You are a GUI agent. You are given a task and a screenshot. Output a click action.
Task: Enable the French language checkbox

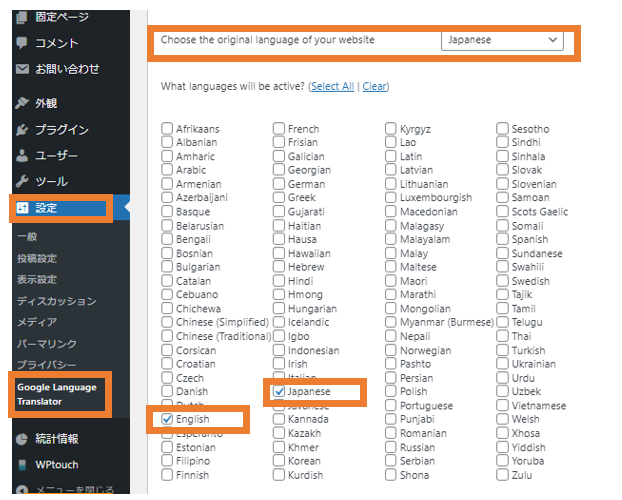279,129
